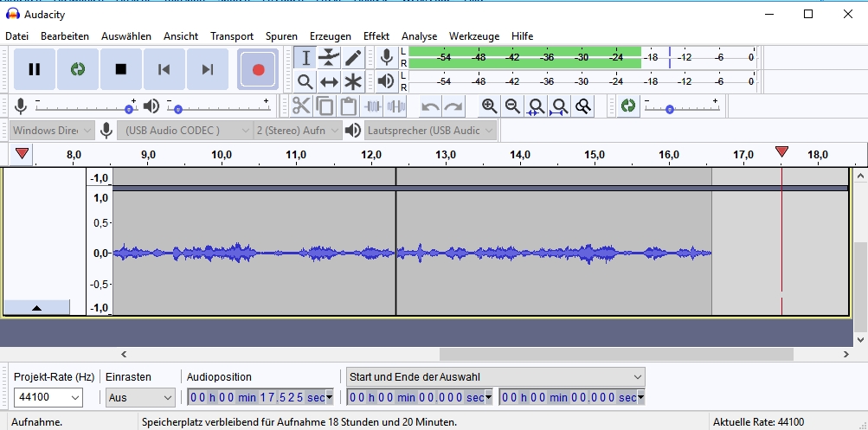Click the timeline pin at ruler start

(23, 153)
